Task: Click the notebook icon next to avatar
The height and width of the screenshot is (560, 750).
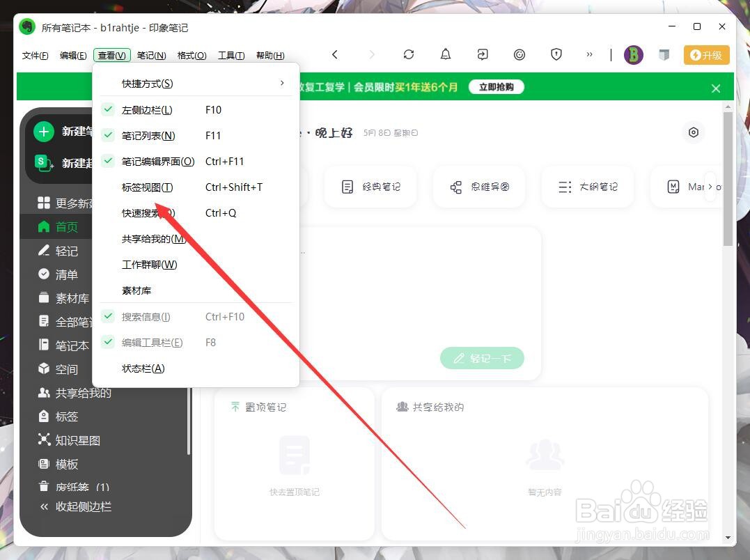Action: (x=664, y=55)
